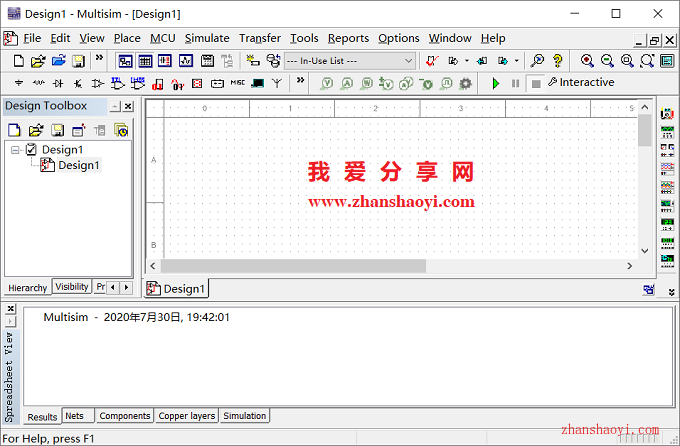The width and height of the screenshot is (680, 446).
Task: Open the Transfer menu
Action: [260, 38]
